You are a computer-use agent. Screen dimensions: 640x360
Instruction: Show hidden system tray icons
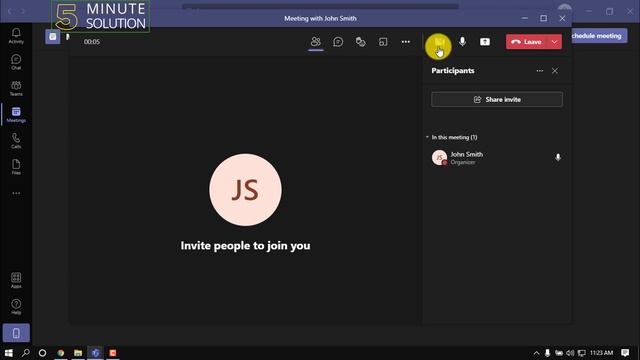536,353
